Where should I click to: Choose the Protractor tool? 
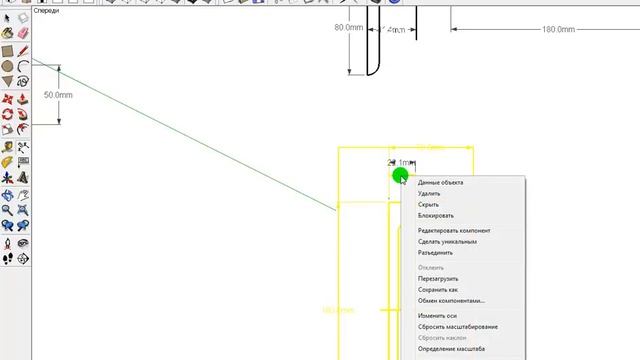click(7, 162)
